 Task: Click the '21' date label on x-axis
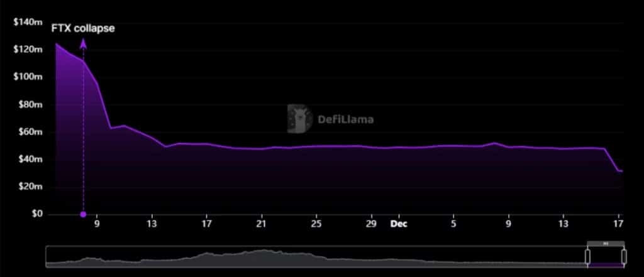point(261,224)
